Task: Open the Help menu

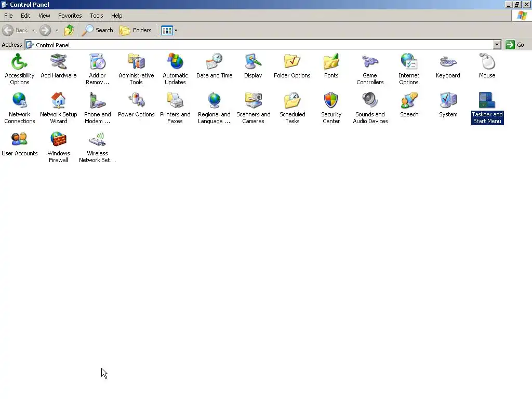Action: tap(116, 16)
